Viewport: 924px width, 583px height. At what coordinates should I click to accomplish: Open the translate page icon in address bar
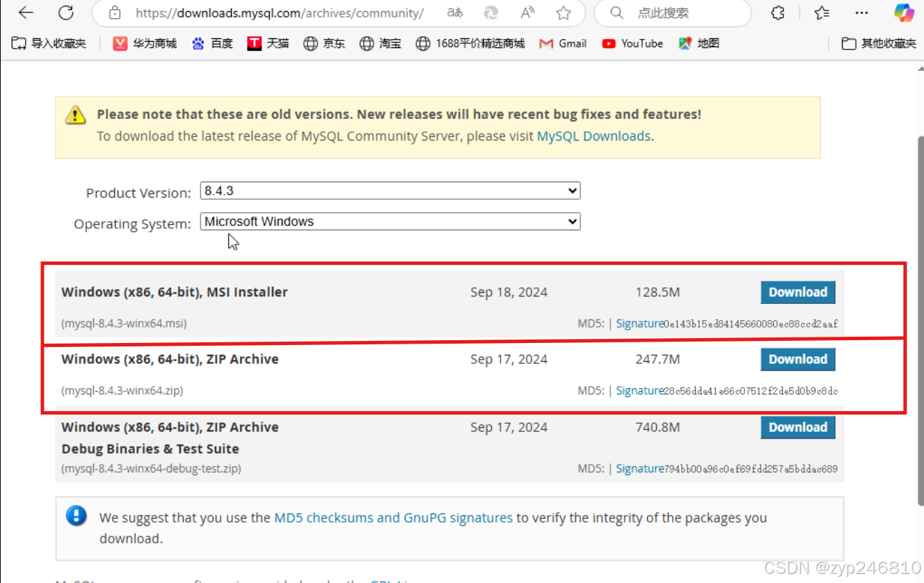(x=455, y=13)
